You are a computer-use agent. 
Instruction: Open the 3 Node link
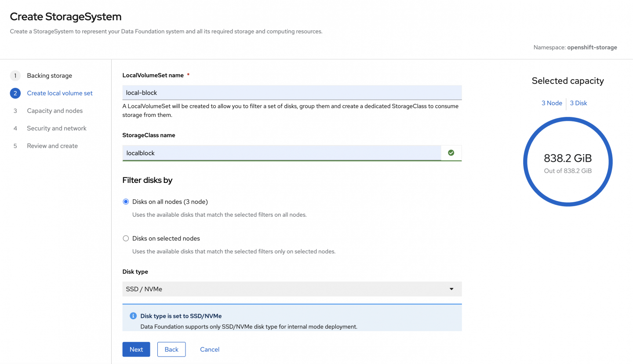point(552,103)
